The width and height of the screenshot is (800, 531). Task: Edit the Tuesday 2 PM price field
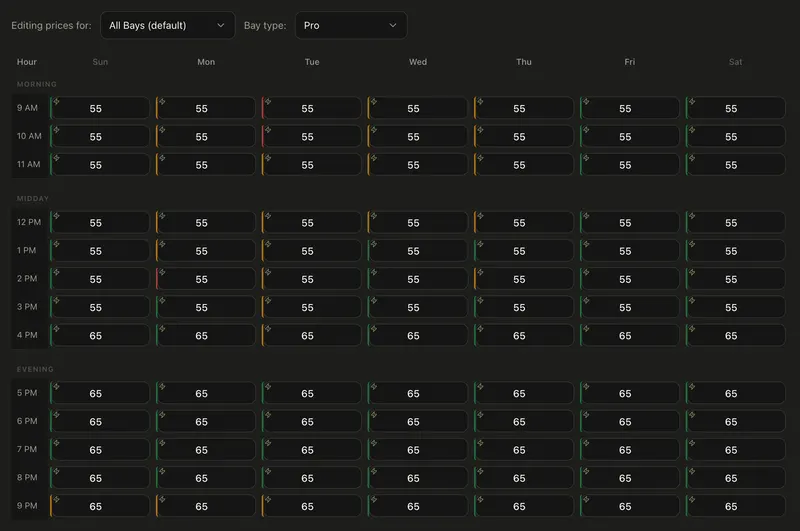(311, 279)
